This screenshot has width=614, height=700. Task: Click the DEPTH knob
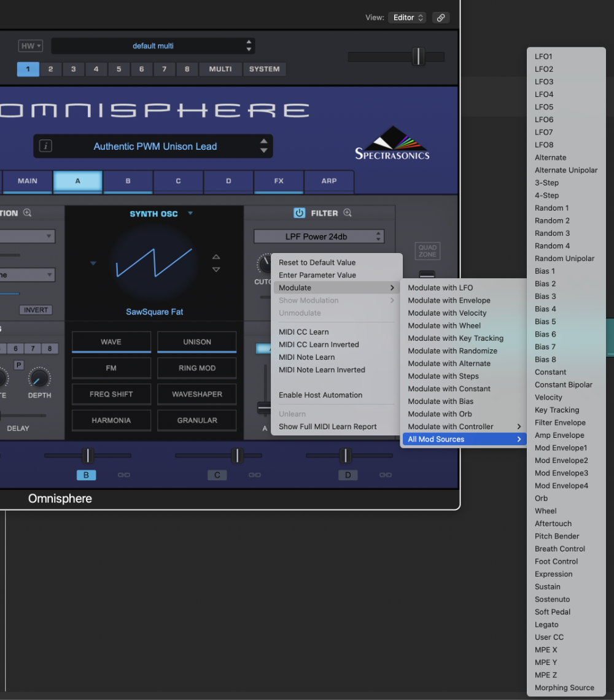coord(39,379)
